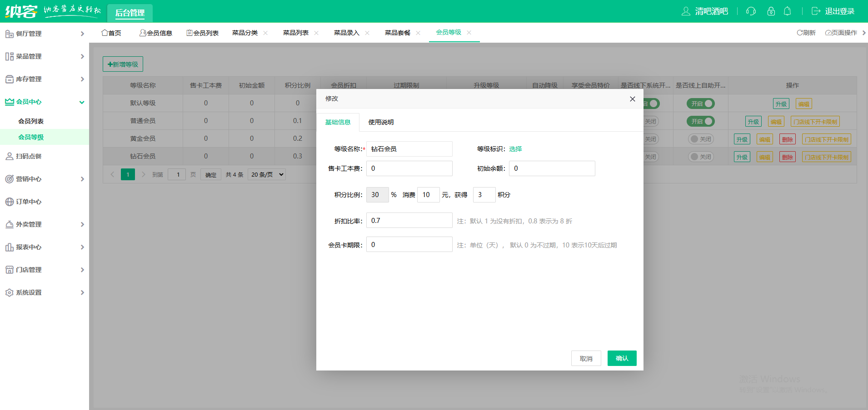
Task: Toggle 默认等级 online self-service switch
Action: point(700,104)
